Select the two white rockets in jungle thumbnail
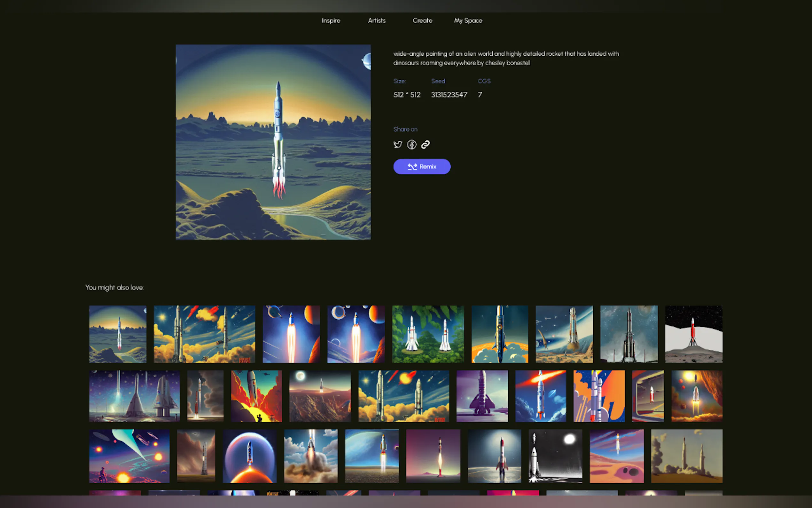The height and width of the screenshot is (508, 812). [428, 334]
